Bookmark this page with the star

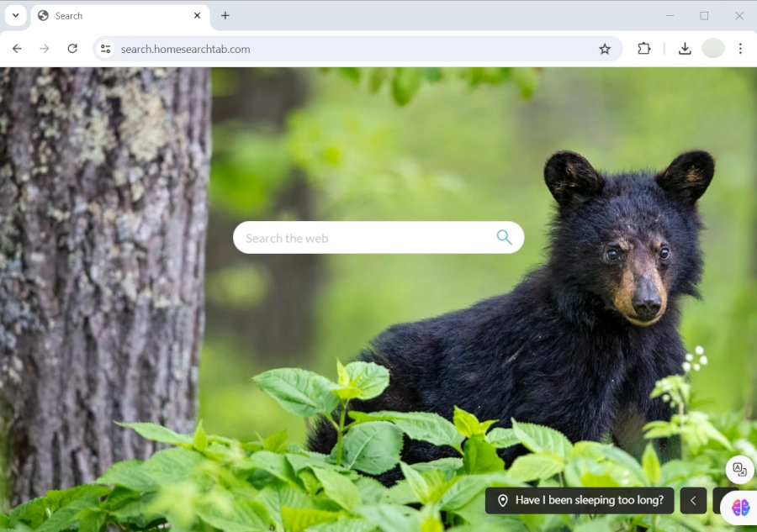coord(605,49)
